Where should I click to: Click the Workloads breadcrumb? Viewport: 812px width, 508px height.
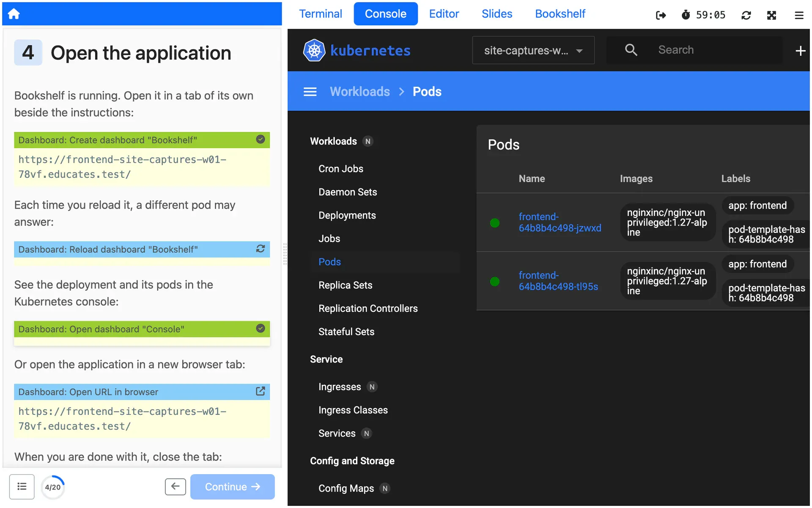click(x=359, y=91)
